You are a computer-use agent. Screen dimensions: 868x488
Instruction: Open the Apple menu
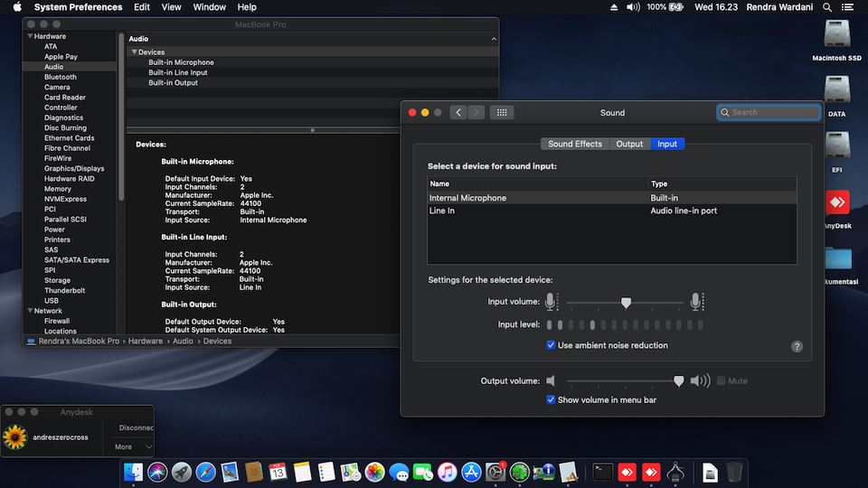[17, 7]
